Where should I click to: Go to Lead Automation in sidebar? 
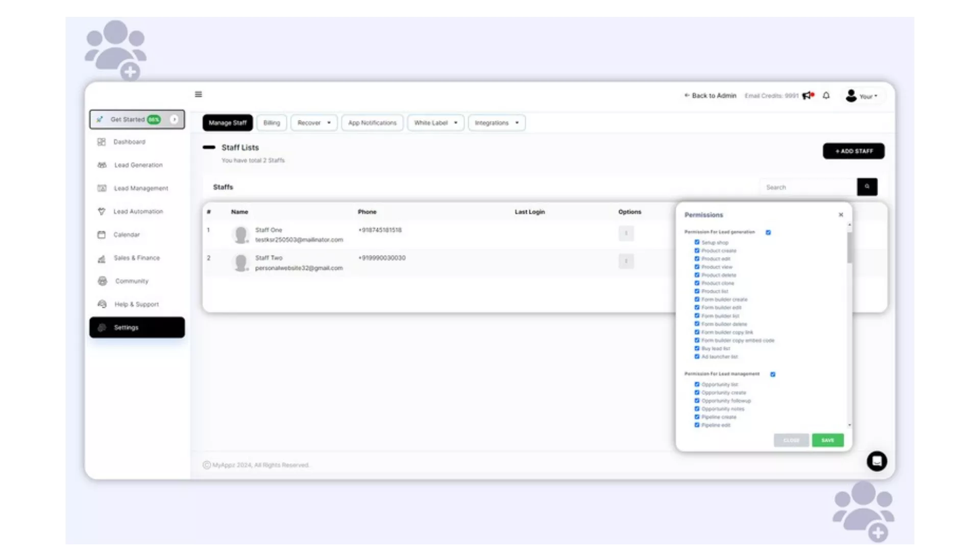(138, 211)
